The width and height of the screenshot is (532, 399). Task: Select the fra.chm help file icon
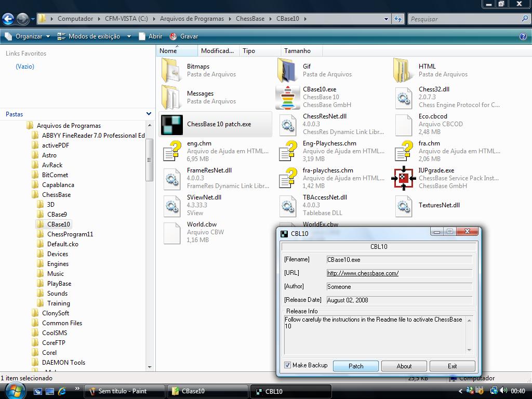404,151
